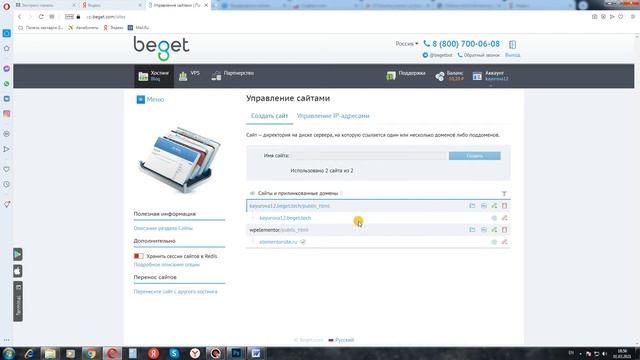Attach domain to wpelementor site

(x=494, y=230)
